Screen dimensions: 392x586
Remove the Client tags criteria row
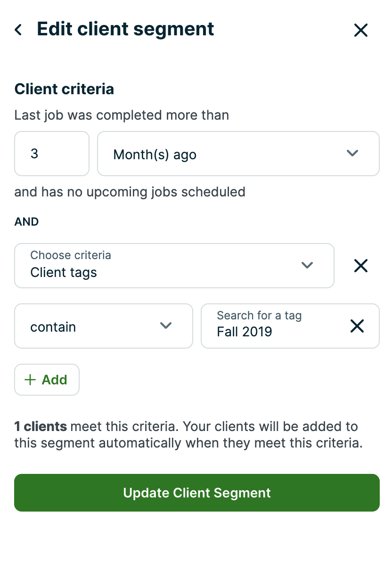pos(361,266)
